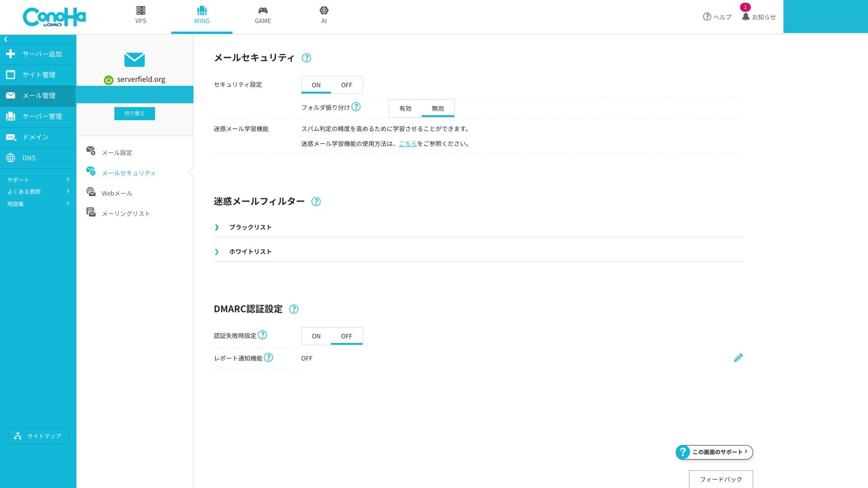Click help icon beside 認証失敗時設定
Viewport: 868px width, 488px height.
(263, 335)
